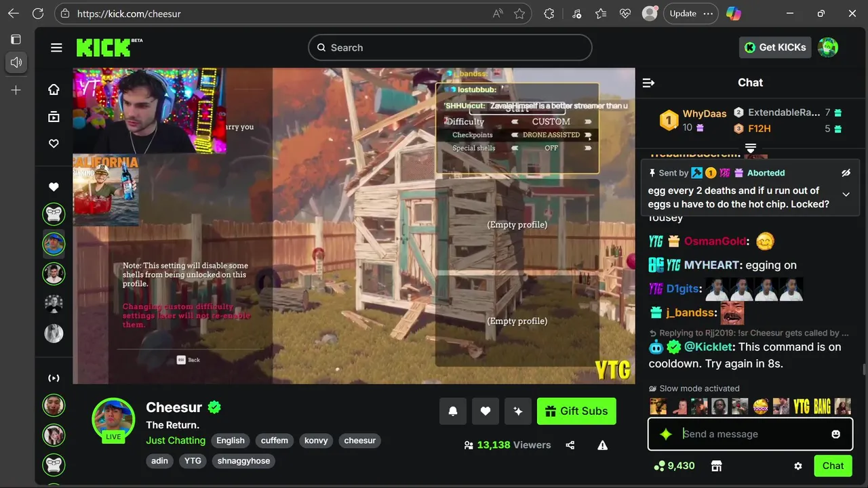Open the broadcast icon in left sidebar
The width and height of the screenshot is (868, 488).
pyautogui.click(x=54, y=378)
